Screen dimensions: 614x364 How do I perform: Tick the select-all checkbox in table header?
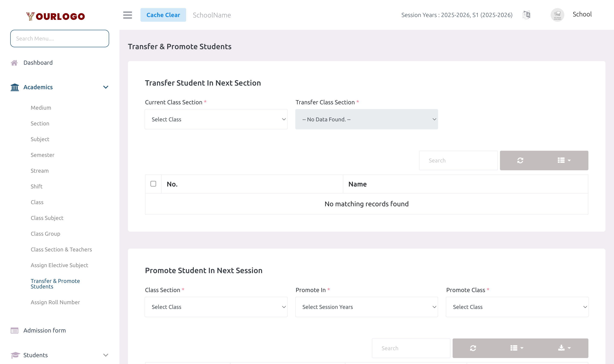153,183
